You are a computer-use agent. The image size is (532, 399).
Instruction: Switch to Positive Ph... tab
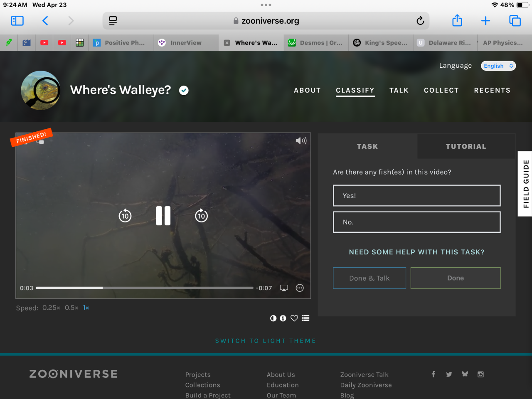pyautogui.click(x=121, y=43)
